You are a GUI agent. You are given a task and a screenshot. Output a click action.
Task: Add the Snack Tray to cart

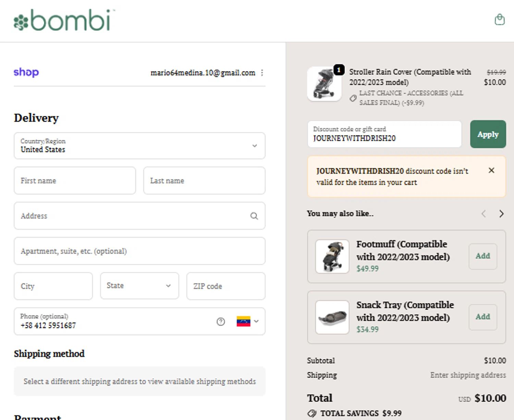pos(483,317)
